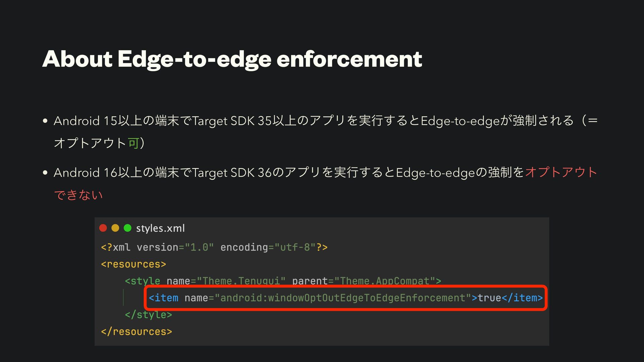This screenshot has height=362, width=644.
Task: Click the closing style tag
Action: tap(148, 315)
